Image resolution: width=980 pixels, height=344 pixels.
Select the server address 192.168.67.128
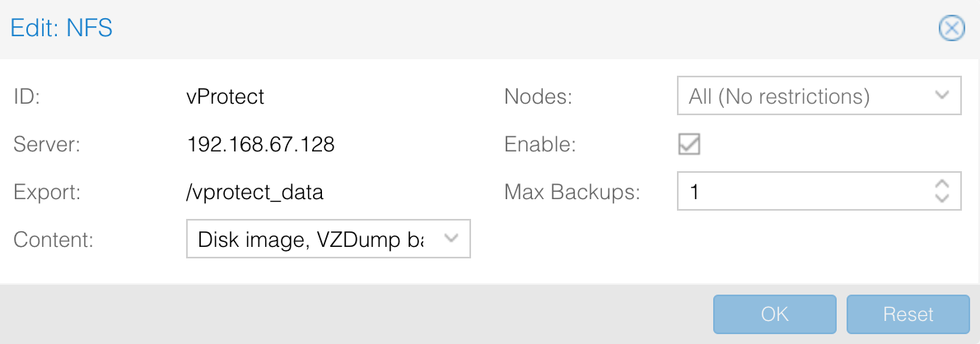tap(261, 145)
